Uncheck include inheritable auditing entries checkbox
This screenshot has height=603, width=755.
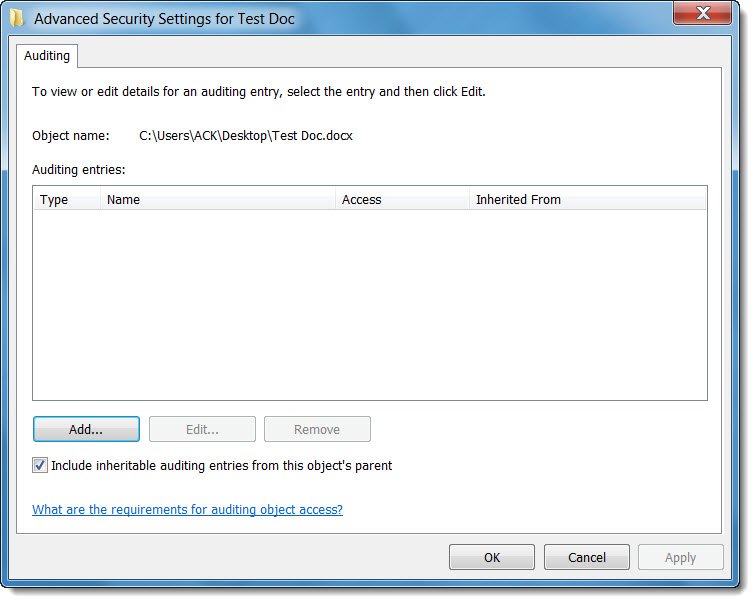coord(40,465)
